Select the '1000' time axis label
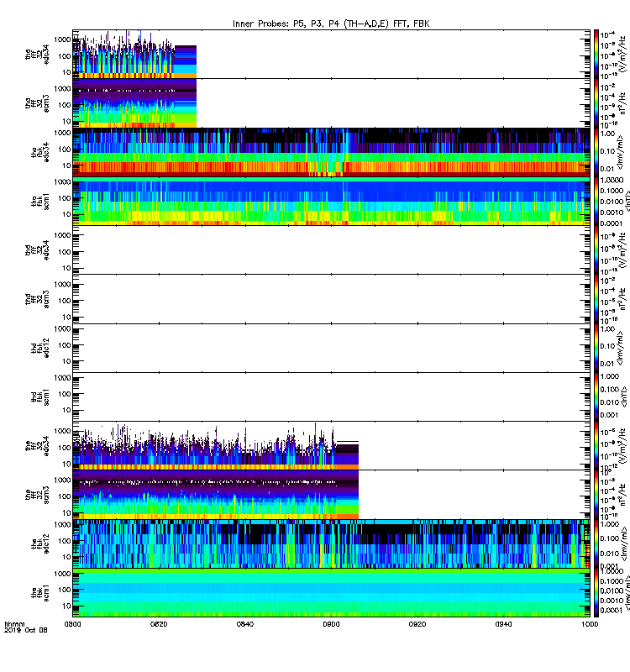The image size is (630, 672). (590, 624)
